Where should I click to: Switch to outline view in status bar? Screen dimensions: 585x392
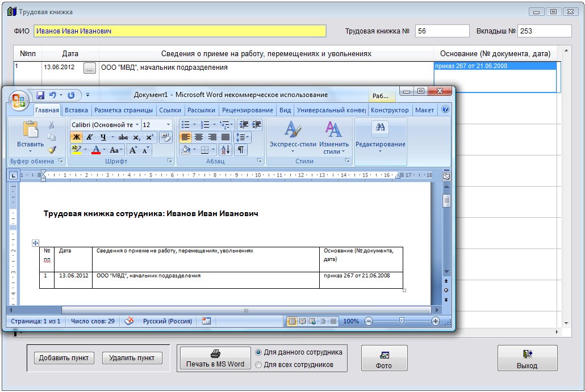323,321
